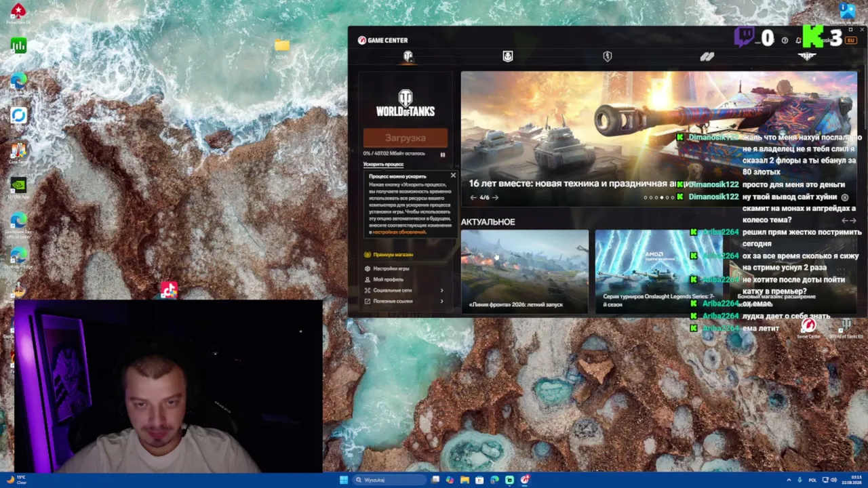The image size is (868, 488).
Task: Click the Game Center logo
Action: [383, 40]
